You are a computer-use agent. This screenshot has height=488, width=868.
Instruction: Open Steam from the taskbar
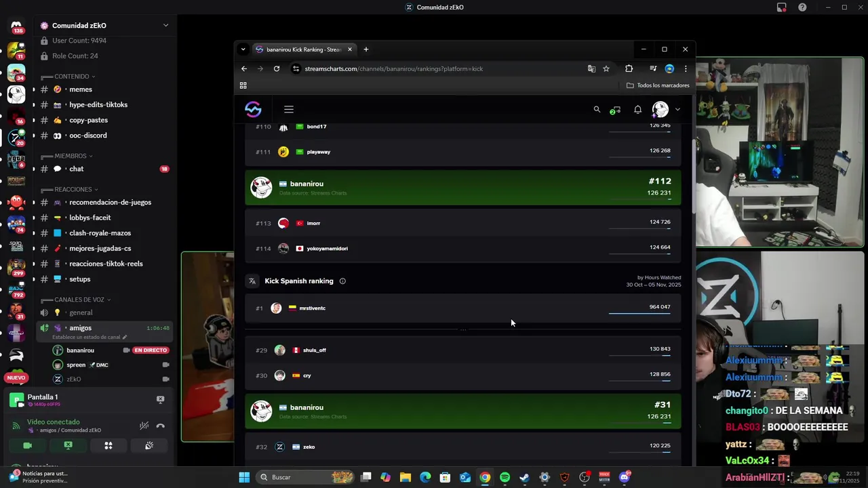click(x=524, y=477)
